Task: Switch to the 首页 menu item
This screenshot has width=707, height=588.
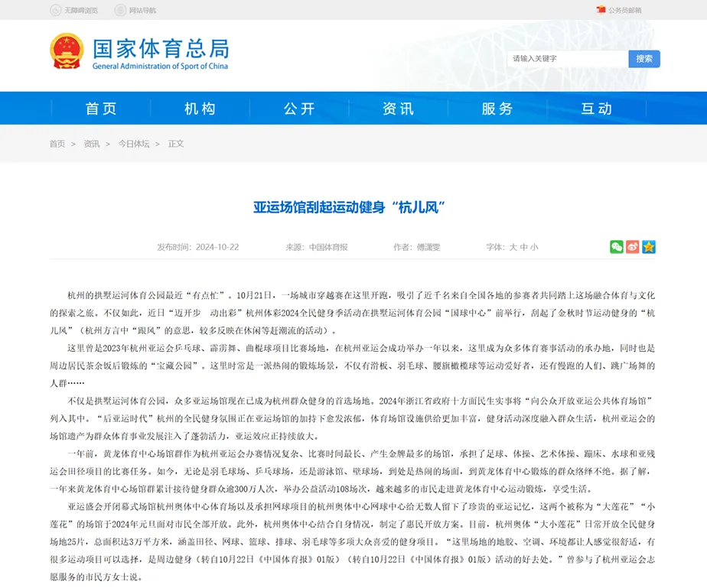Action: pyautogui.click(x=100, y=108)
